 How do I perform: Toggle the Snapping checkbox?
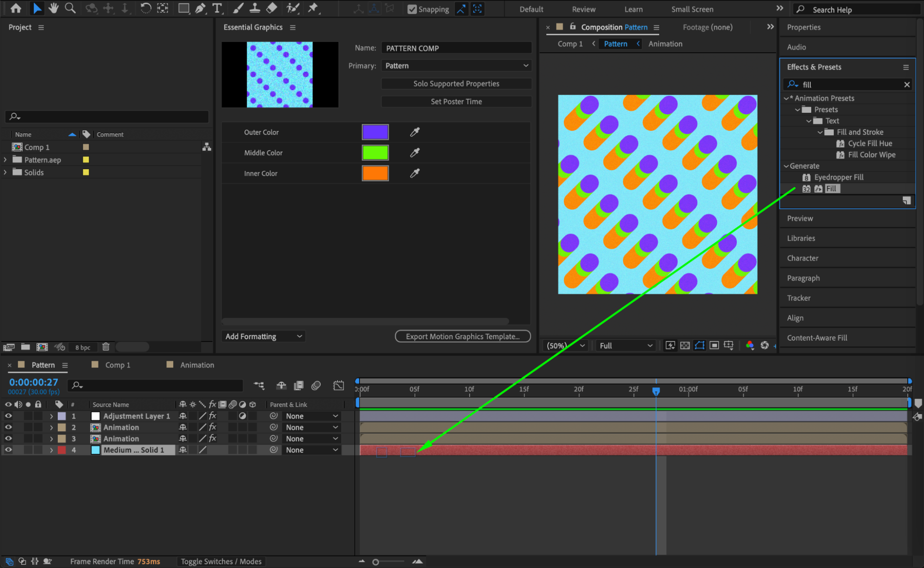coord(412,9)
